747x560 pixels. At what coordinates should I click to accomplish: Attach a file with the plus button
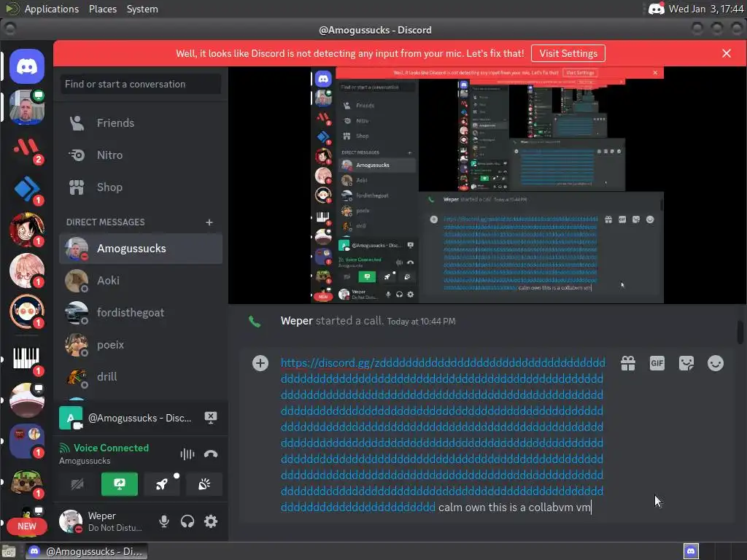pyautogui.click(x=260, y=363)
